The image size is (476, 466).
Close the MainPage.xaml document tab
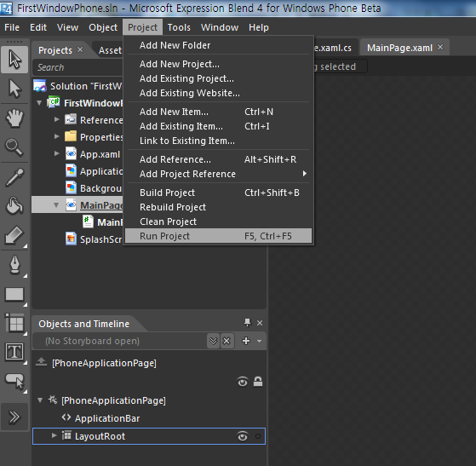click(440, 47)
